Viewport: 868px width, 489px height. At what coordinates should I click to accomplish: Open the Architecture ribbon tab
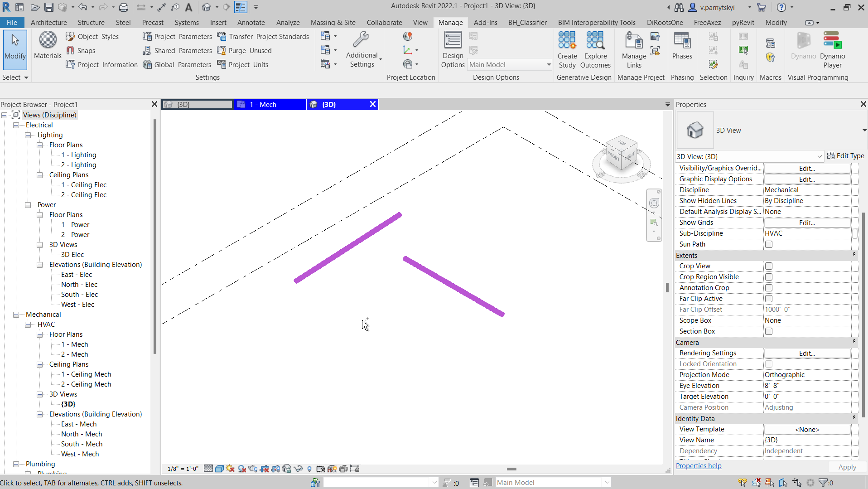48,22
